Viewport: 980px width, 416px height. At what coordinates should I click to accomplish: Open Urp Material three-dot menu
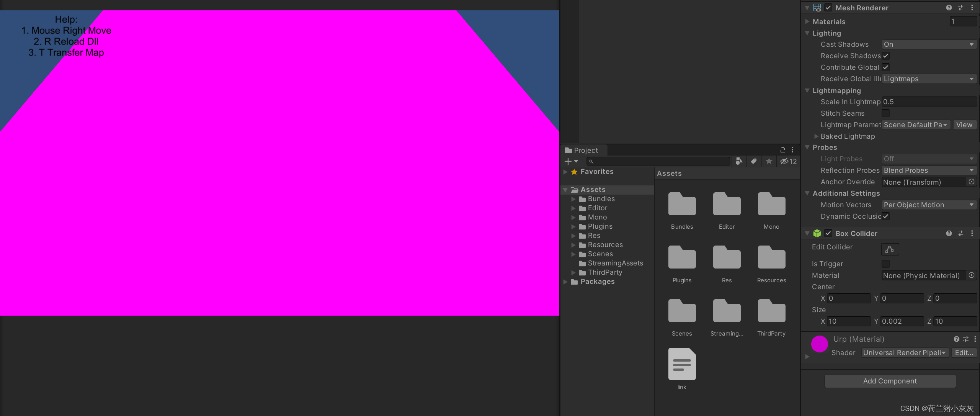(975, 339)
